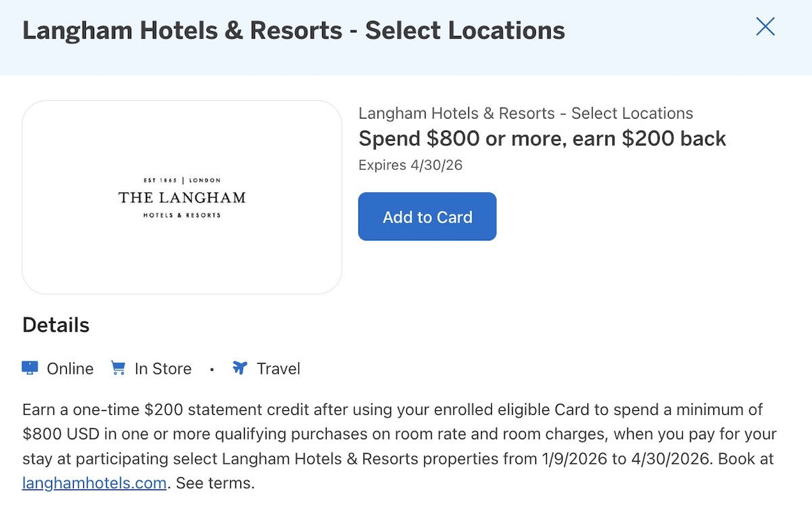Click the Add to Card button
The width and height of the screenshot is (812, 509).
(427, 217)
